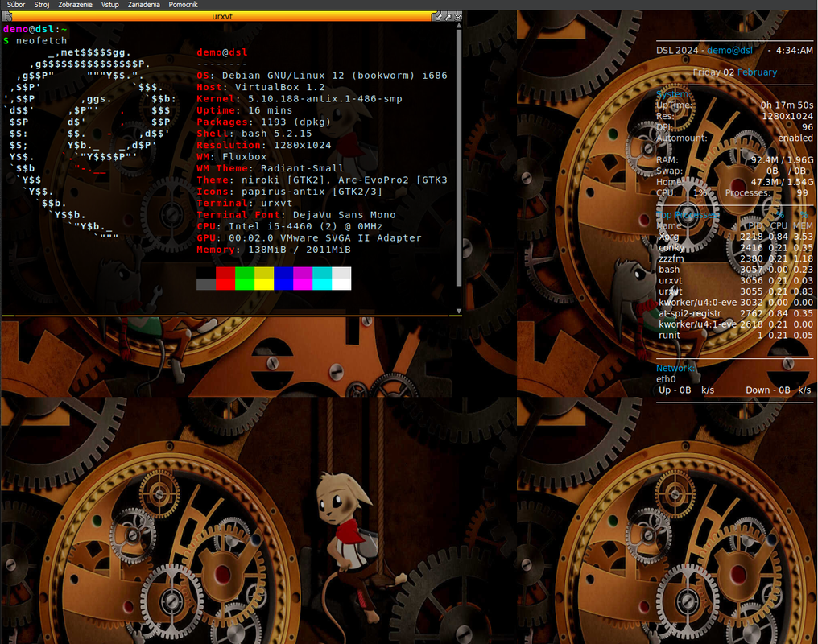Click the terminal scrollbar up arrow

coord(459,26)
